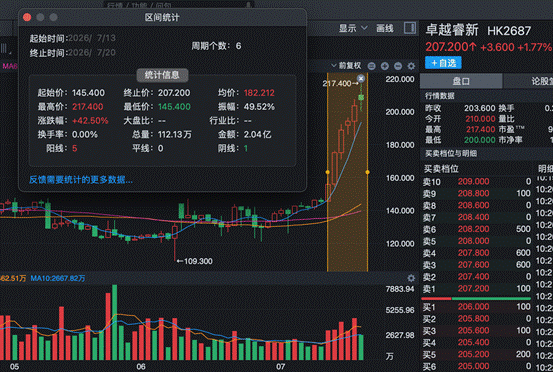Open the volume panel settings gear
This screenshot has height=372, width=553.
coord(411,278)
